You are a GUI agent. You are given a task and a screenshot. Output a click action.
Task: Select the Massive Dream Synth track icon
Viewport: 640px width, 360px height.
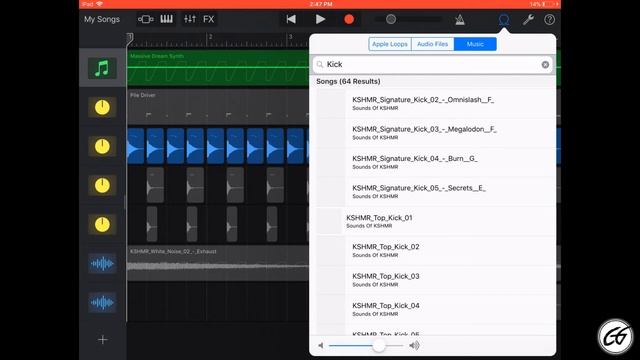click(102, 68)
